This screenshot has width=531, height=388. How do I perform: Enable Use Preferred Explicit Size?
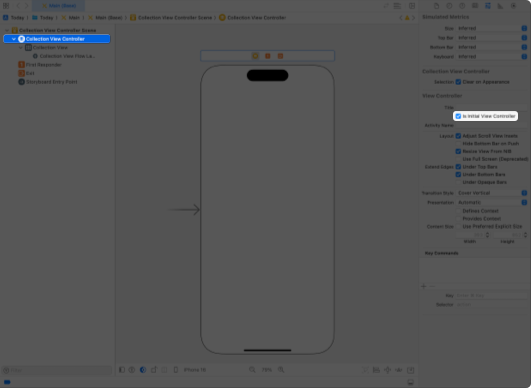(x=458, y=227)
